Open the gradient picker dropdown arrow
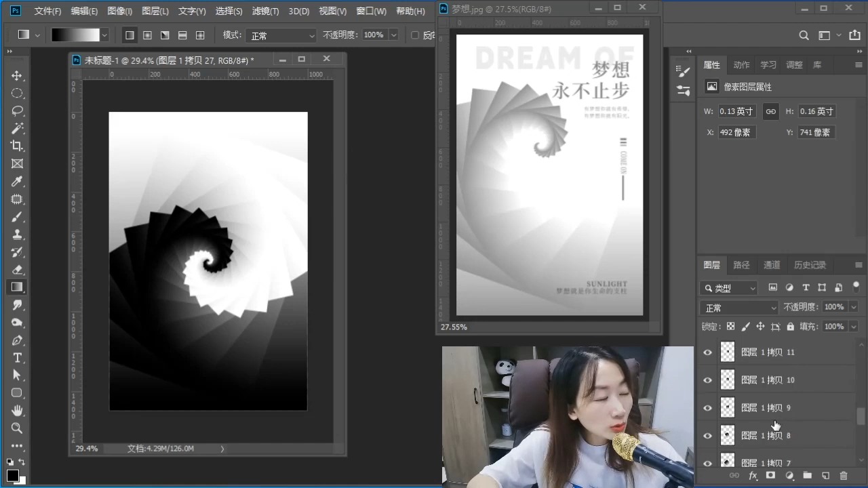The width and height of the screenshot is (868, 488). [104, 35]
